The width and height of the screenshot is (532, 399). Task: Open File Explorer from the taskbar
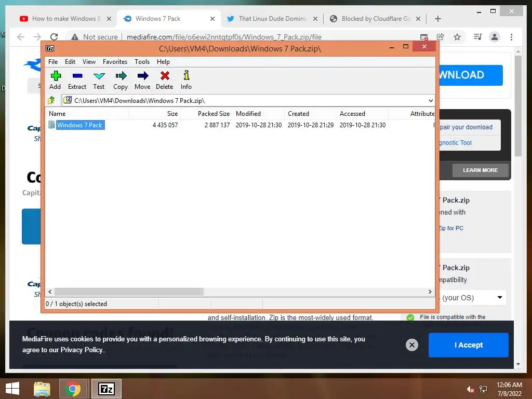coord(42,389)
